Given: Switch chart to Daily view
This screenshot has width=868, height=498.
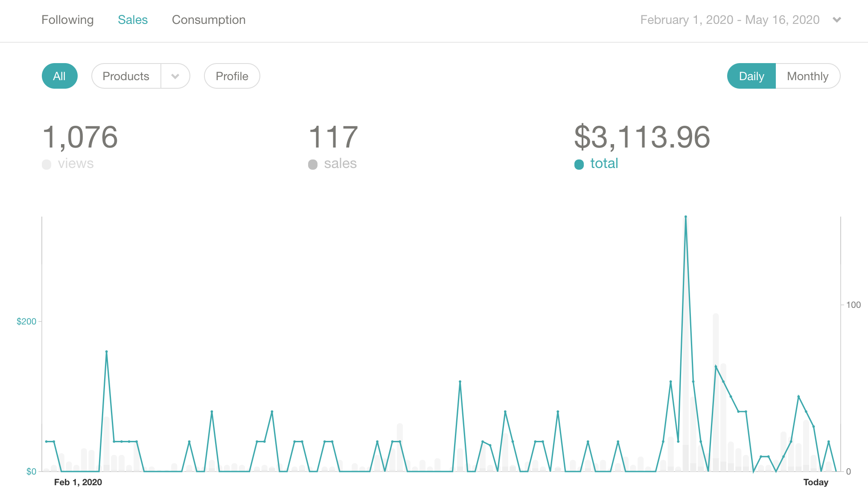Looking at the screenshot, I should point(751,76).
